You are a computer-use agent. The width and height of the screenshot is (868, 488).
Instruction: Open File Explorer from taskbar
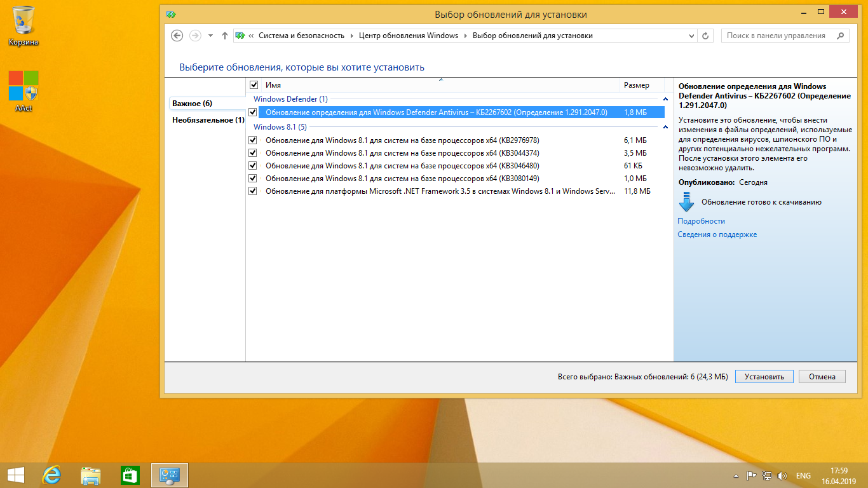91,475
